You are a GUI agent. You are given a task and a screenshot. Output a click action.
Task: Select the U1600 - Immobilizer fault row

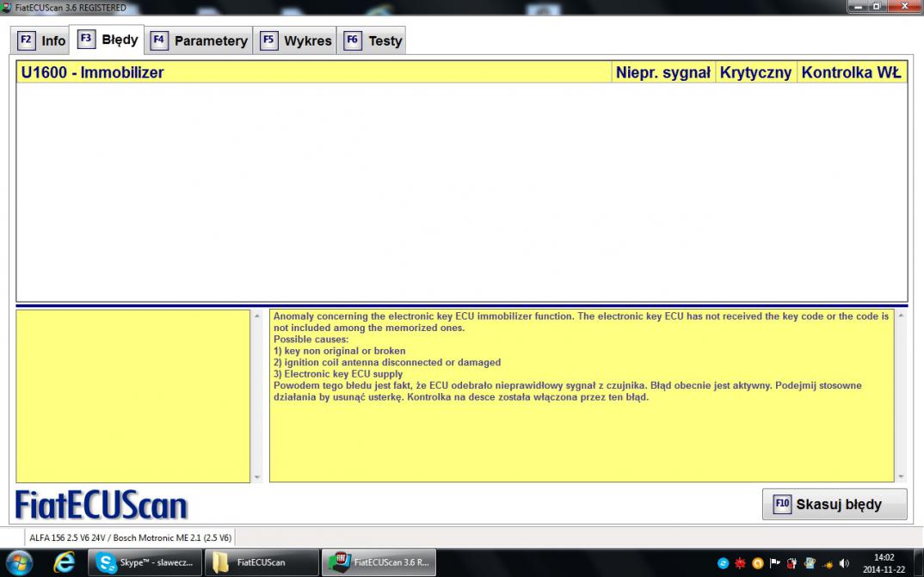(x=461, y=72)
